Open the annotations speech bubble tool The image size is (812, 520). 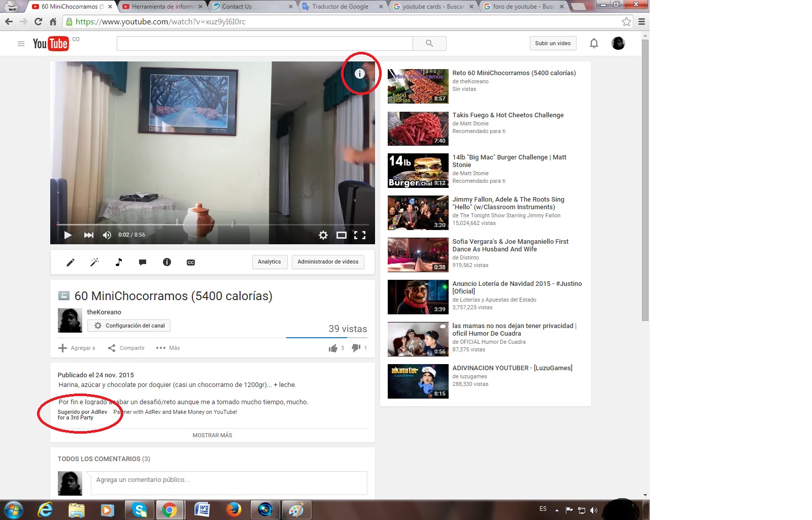[143, 263]
